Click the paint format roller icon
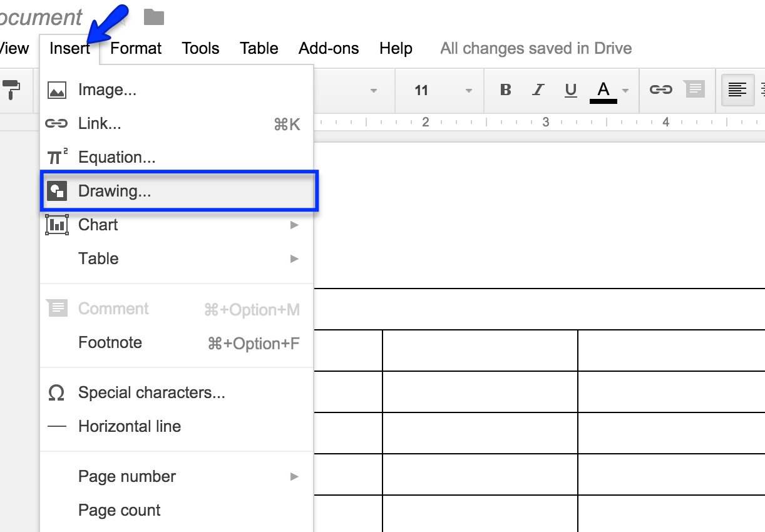 click(x=11, y=90)
